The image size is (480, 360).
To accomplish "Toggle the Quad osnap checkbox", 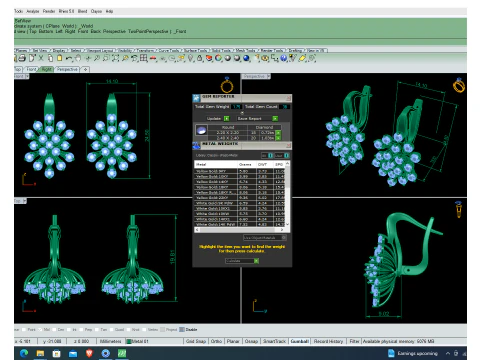I will [111, 330].
